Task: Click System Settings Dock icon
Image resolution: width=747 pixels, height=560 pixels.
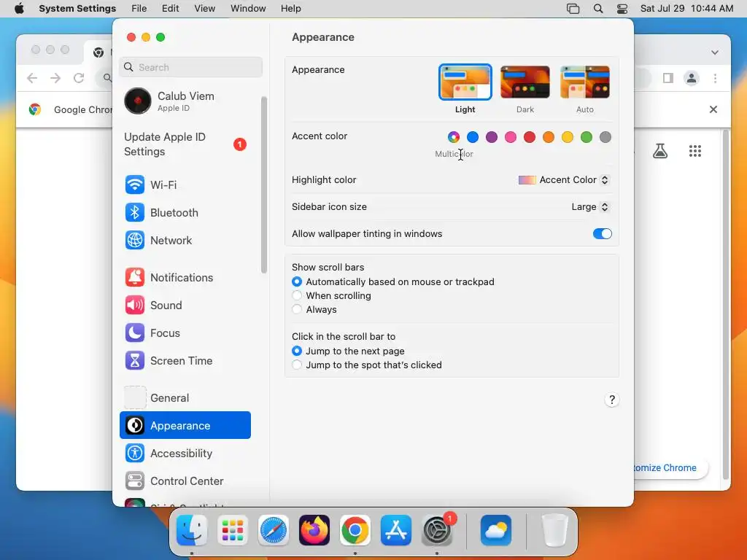Action: pos(437,530)
